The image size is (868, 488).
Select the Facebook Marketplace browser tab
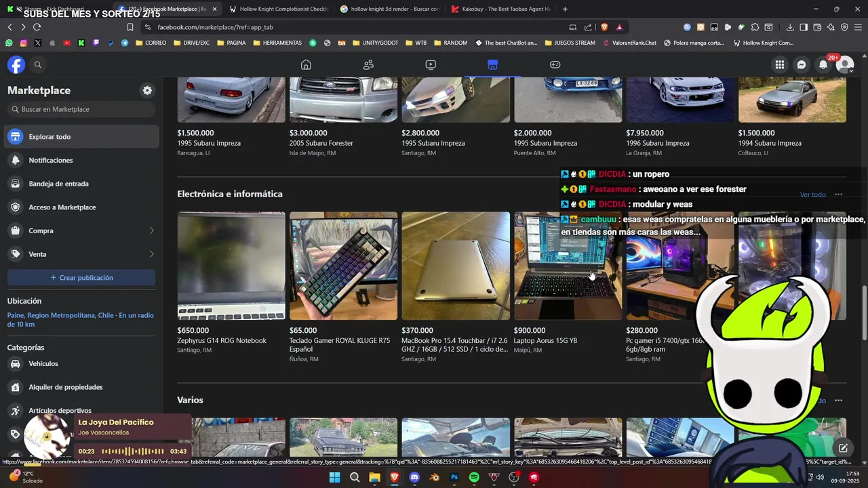tap(167, 9)
